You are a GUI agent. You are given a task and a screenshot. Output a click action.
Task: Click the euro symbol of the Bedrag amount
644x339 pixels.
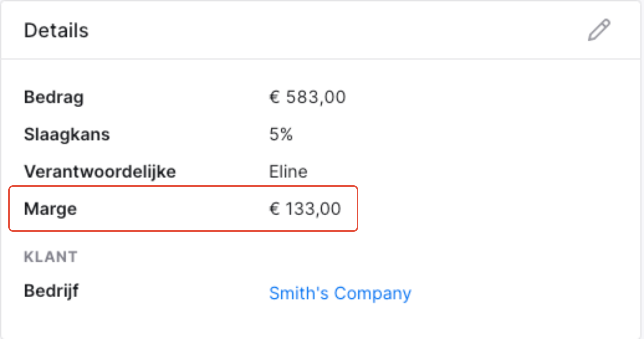[x=275, y=97]
